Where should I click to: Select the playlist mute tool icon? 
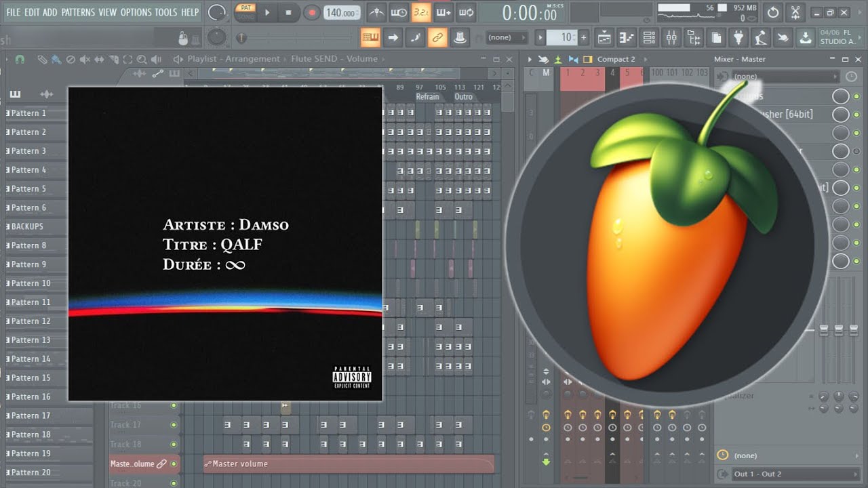pyautogui.click(x=85, y=60)
